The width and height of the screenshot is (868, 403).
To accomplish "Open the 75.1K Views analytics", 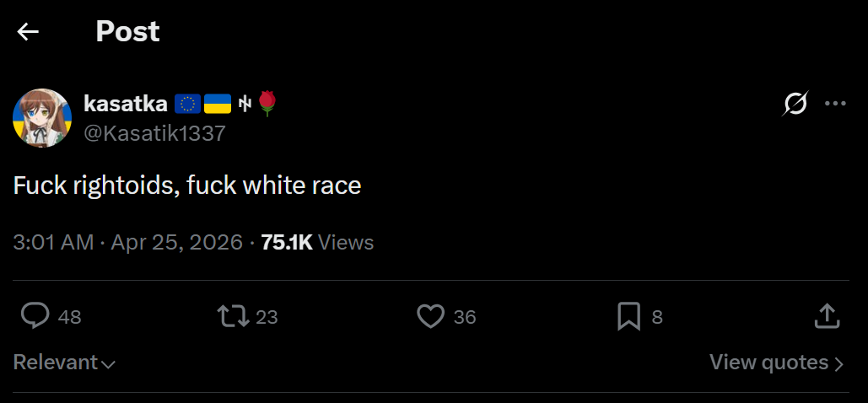I will pos(317,243).
